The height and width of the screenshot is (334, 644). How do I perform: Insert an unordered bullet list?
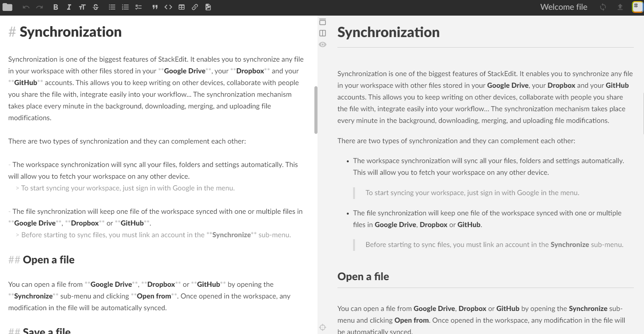pyautogui.click(x=112, y=7)
